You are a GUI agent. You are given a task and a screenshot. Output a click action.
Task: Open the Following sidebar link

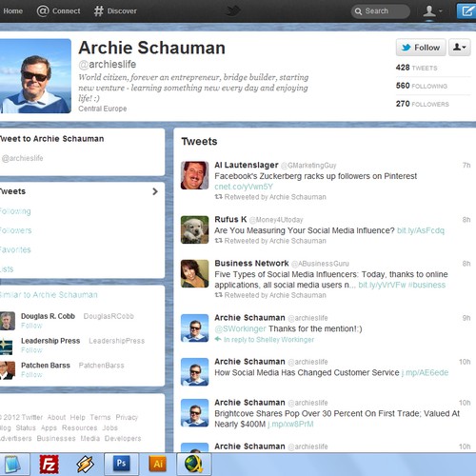coord(15,211)
